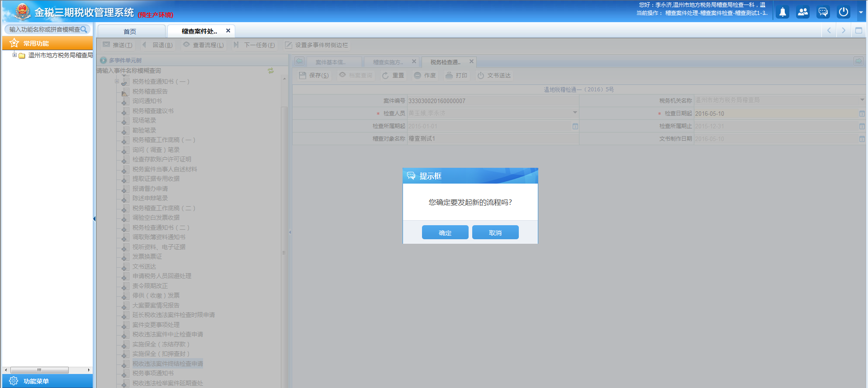Select 温州市地方税务局稽查局 folder in sidebar

(x=60, y=55)
